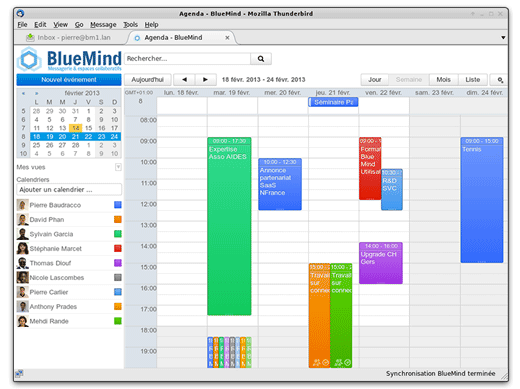Show next month in mini calendar
The height and width of the screenshot is (389, 520).
click(36, 93)
